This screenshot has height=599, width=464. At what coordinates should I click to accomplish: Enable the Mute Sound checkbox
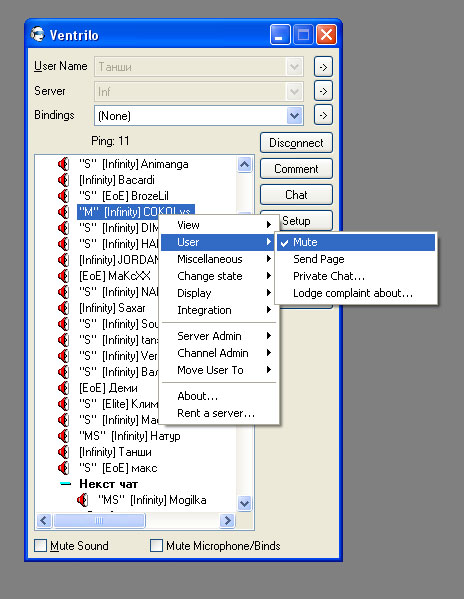[40, 546]
